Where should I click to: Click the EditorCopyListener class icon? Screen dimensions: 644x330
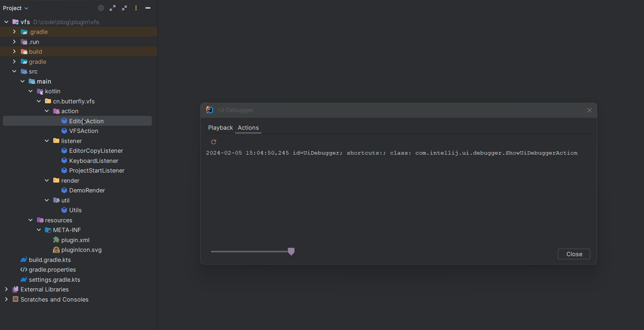(64, 151)
